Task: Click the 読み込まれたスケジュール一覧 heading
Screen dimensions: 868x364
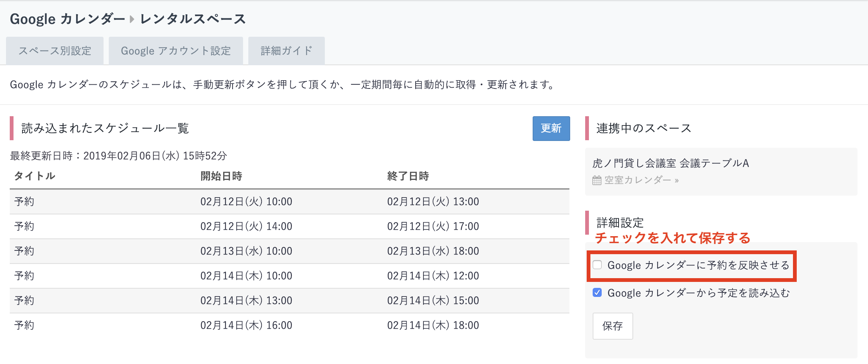Action: pos(105,129)
